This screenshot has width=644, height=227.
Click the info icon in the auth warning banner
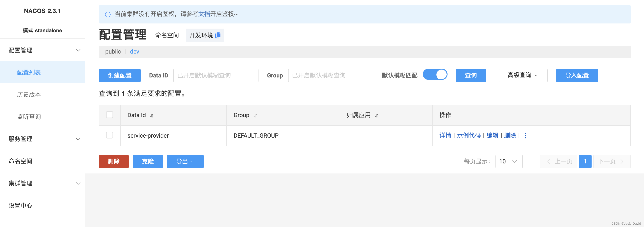pyautogui.click(x=108, y=14)
